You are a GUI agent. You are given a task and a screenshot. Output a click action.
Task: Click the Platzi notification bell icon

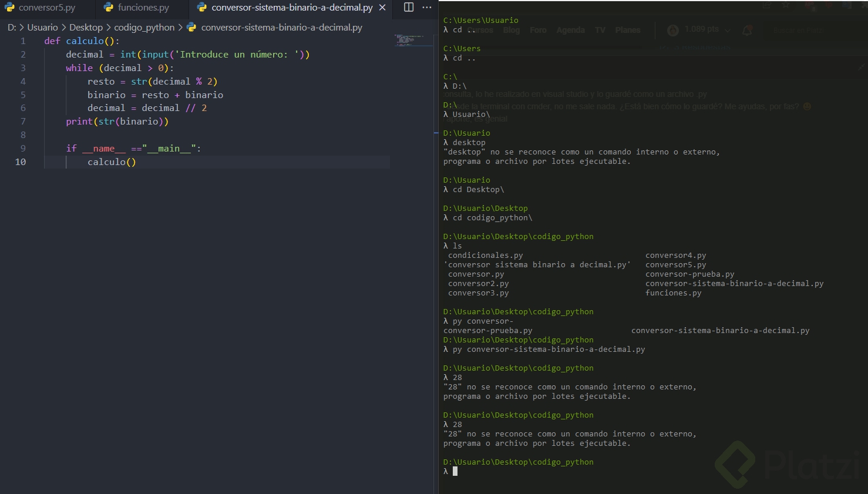click(x=747, y=30)
